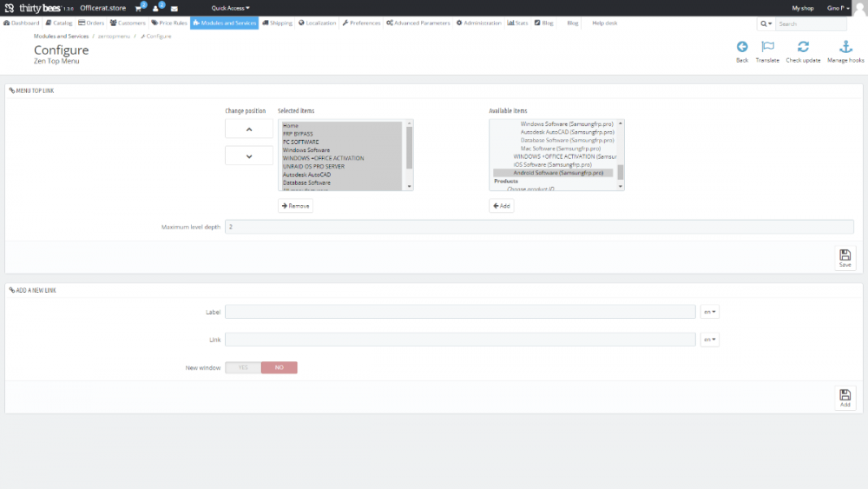Click the Maximum level depth field
Screen dimensions: 868x489
(x=538, y=227)
